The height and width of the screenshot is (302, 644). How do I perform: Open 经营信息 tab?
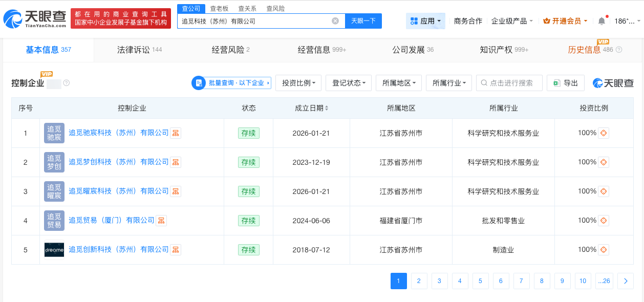[322, 50]
